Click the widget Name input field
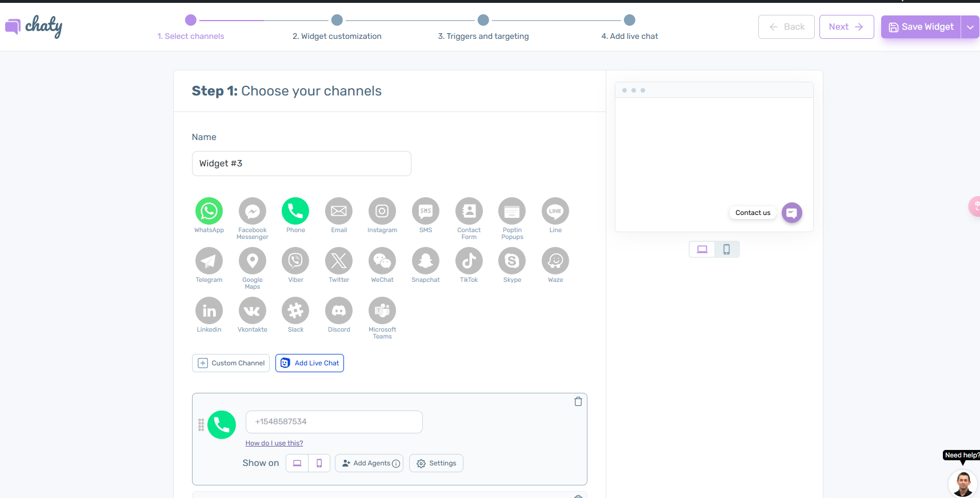The image size is (980, 498). pos(302,164)
